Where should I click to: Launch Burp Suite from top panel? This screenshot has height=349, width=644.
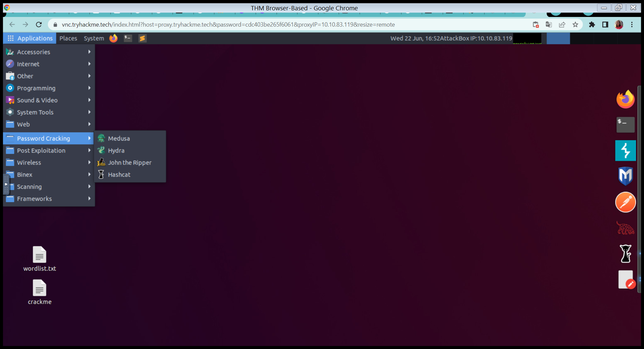pos(142,38)
